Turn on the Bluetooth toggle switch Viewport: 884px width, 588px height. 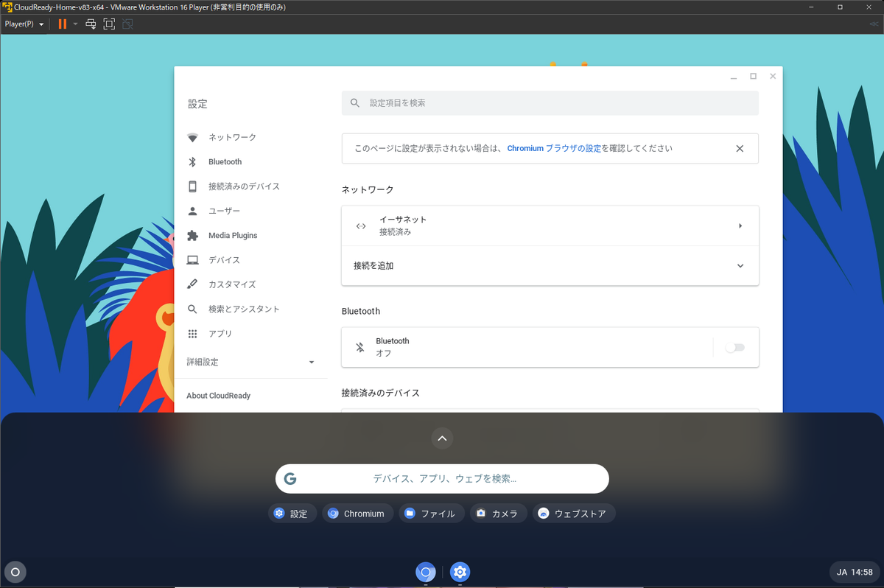[734, 348]
